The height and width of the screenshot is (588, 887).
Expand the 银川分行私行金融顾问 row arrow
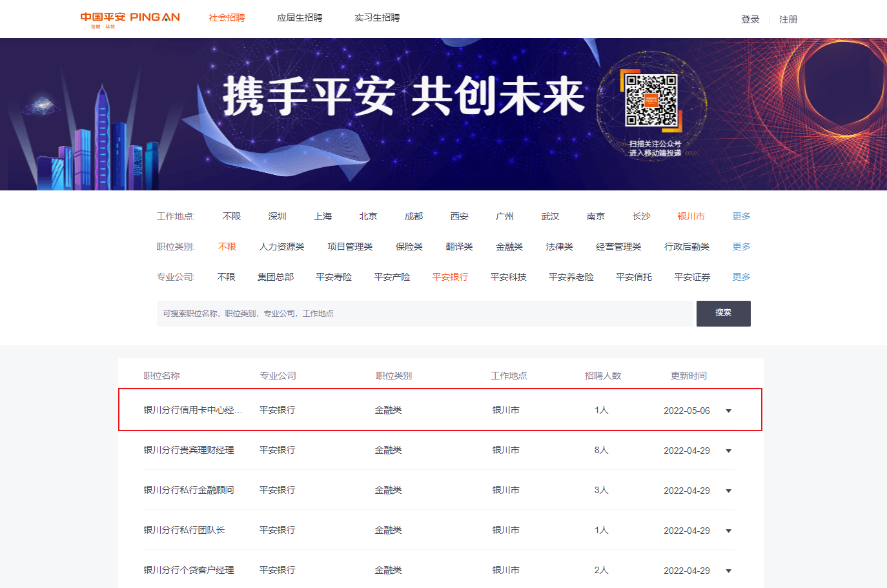(729, 491)
